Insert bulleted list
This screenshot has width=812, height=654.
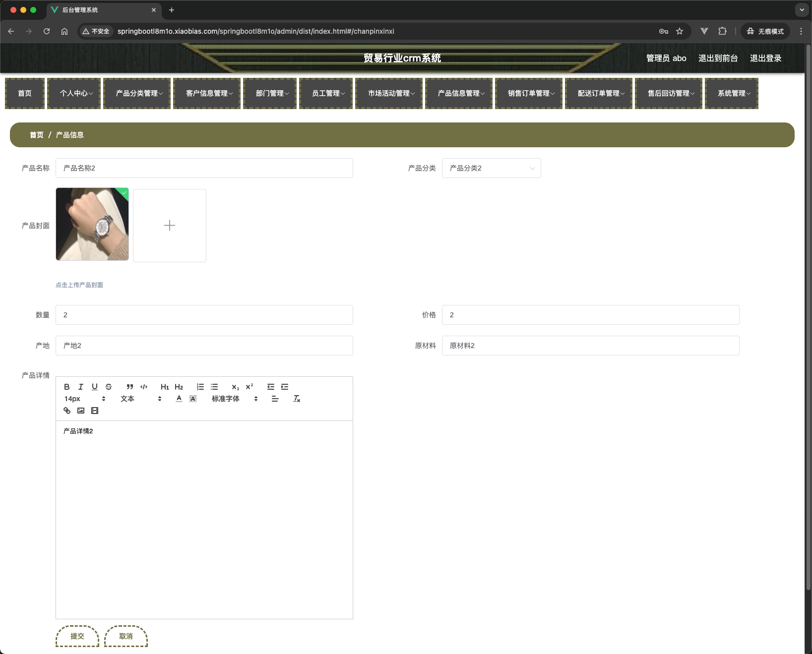tap(214, 387)
